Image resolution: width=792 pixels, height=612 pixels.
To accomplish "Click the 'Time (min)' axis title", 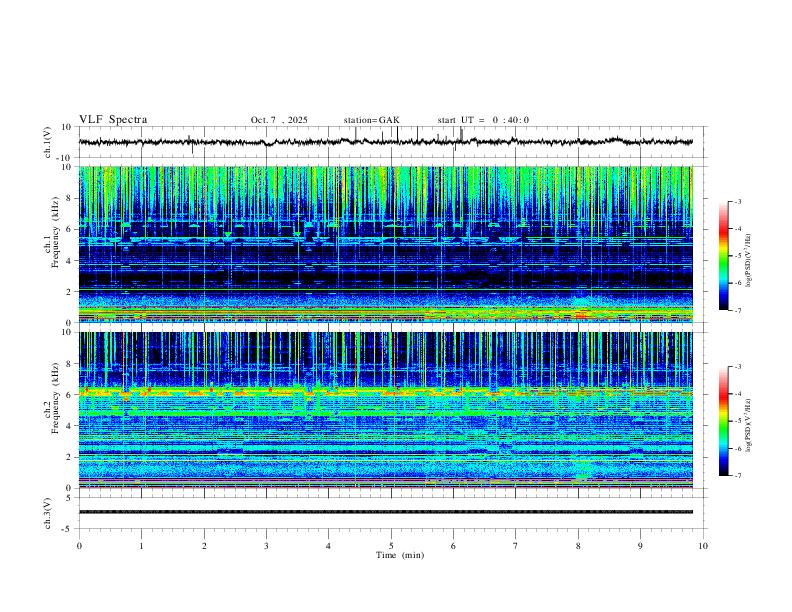I will coord(400,555).
